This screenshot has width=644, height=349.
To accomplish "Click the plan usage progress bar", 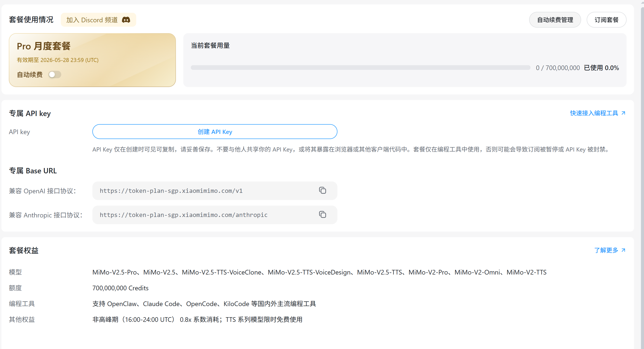I will (x=360, y=68).
